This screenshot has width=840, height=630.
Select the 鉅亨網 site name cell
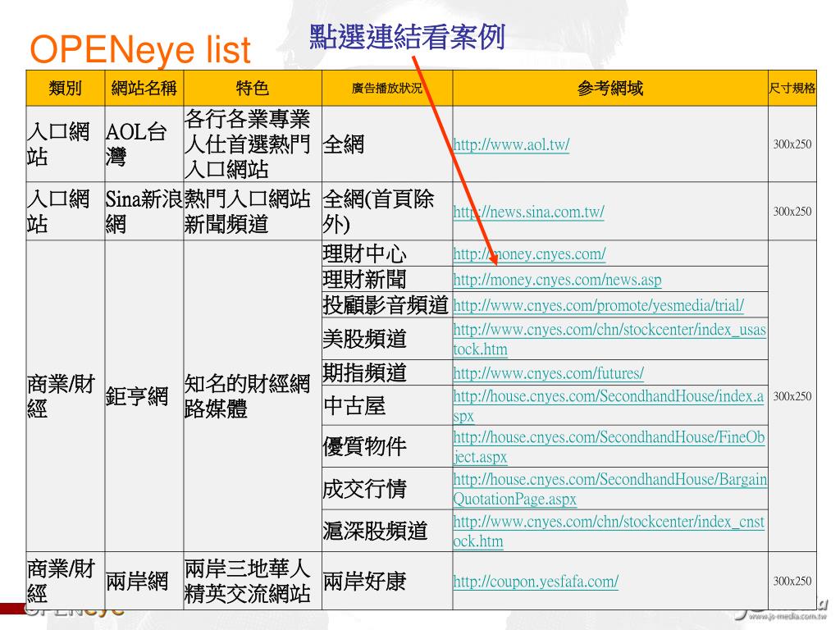tap(144, 396)
